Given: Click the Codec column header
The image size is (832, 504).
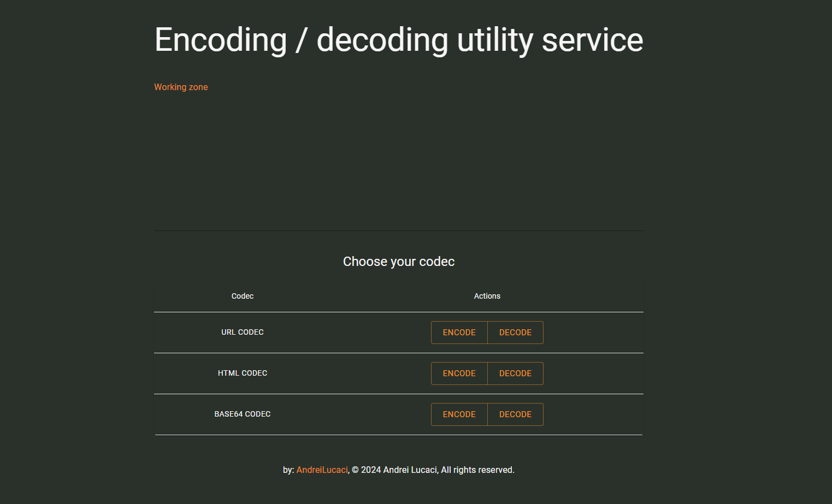Looking at the screenshot, I should (243, 296).
